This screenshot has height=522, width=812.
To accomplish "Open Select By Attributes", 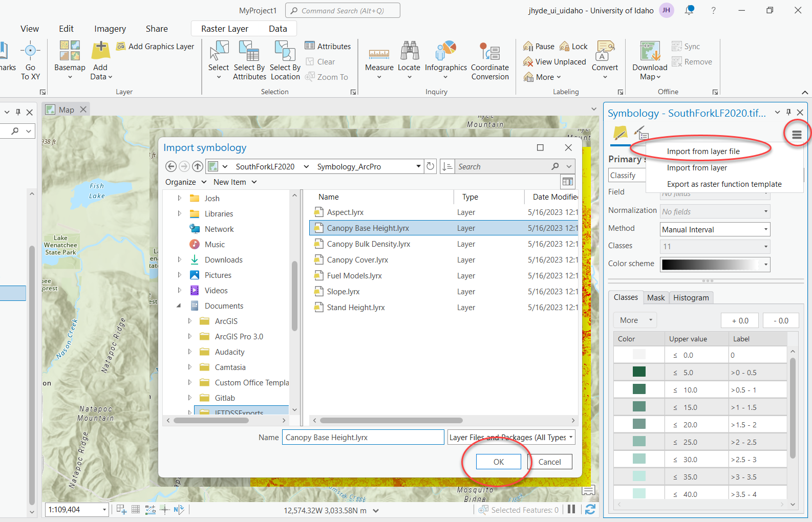I will (249, 60).
